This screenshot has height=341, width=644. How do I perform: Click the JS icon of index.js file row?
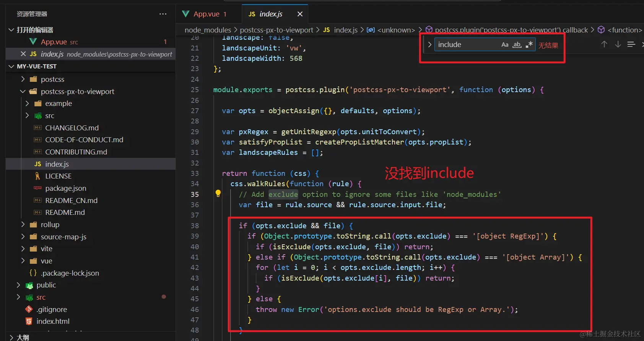(x=37, y=164)
